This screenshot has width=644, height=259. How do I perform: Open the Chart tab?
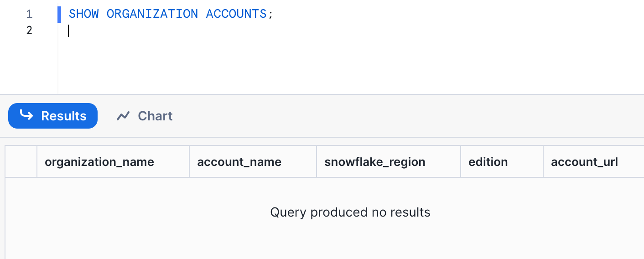145,116
